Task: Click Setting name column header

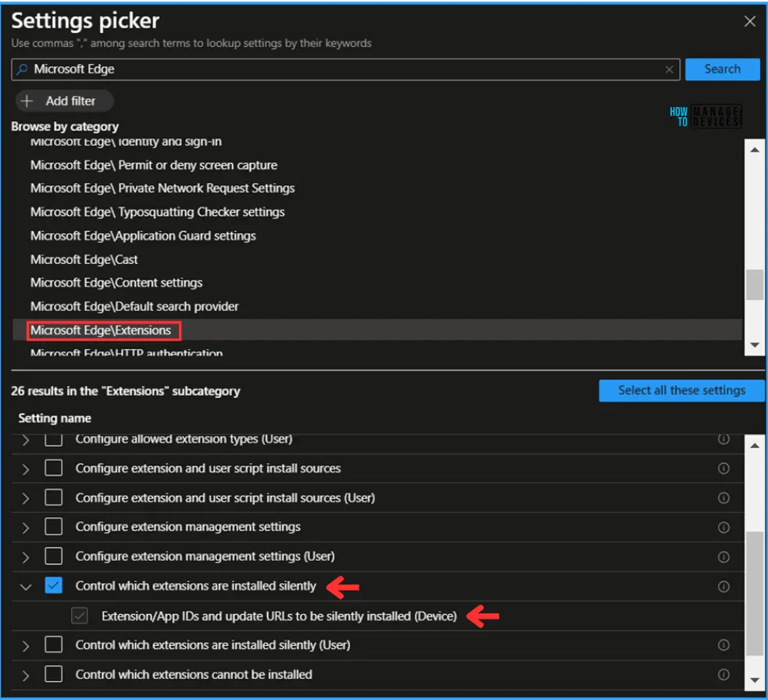Action: click(55, 418)
